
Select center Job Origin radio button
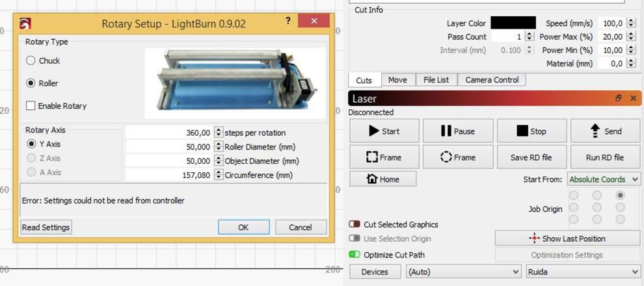pos(597,207)
